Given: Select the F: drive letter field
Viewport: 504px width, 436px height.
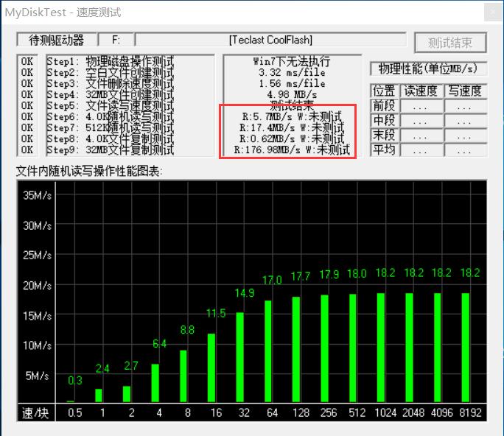Looking at the screenshot, I should coord(116,40).
